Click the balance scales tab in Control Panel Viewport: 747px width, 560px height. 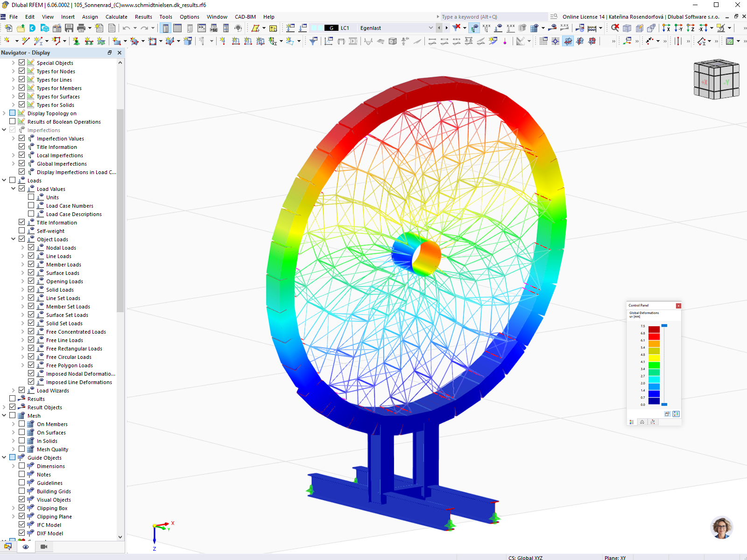coord(642,422)
